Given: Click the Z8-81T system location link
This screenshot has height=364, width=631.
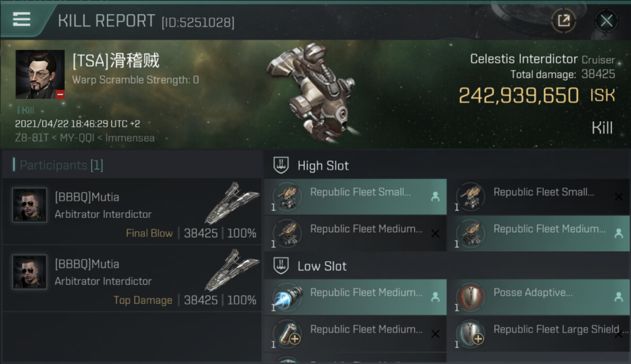Looking at the screenshot, I should tap(32, 138).
